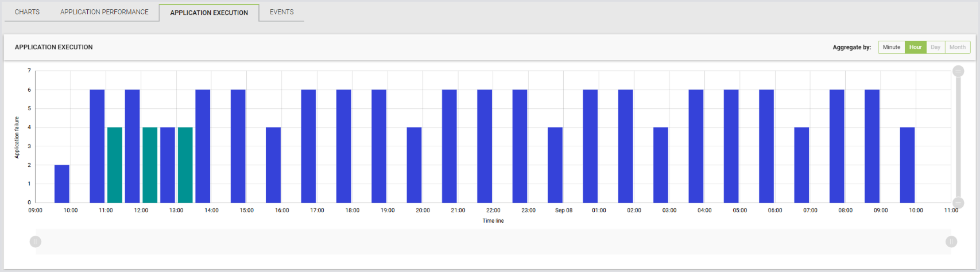Click the Sep 08 date label on the time axis
The width and height of the screenshot is (980, 272).
click(564, 211)
